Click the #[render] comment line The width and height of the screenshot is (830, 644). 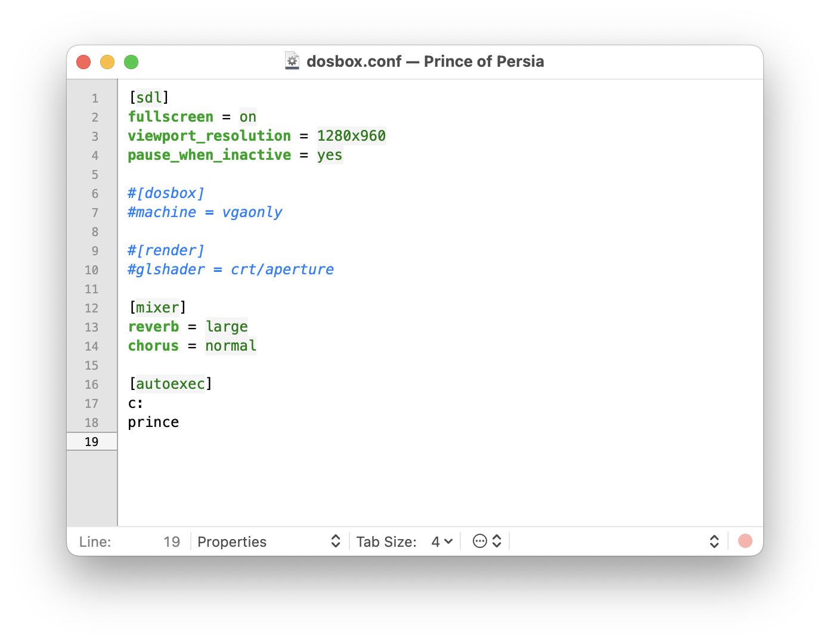click(166, 250)
